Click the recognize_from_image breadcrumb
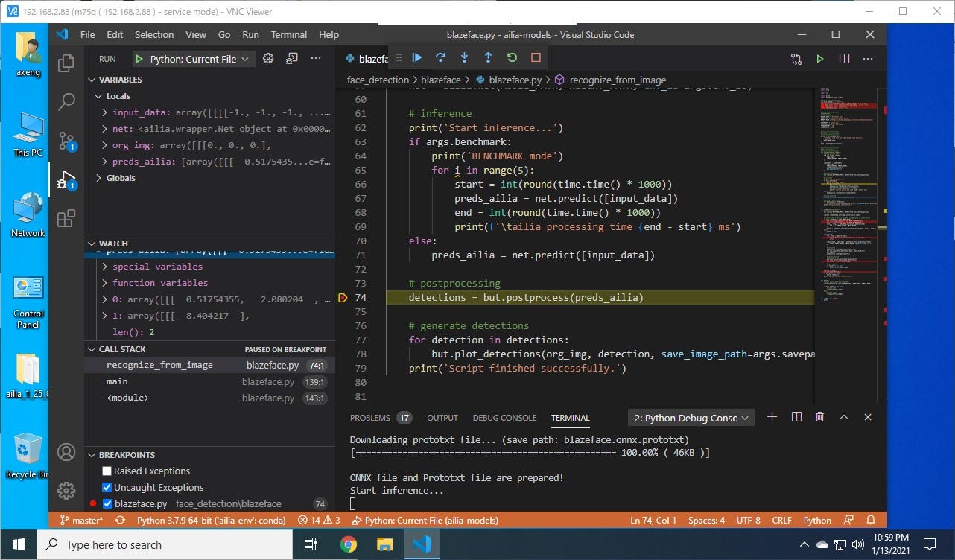The image size is (955, 560). coord(611,80)
